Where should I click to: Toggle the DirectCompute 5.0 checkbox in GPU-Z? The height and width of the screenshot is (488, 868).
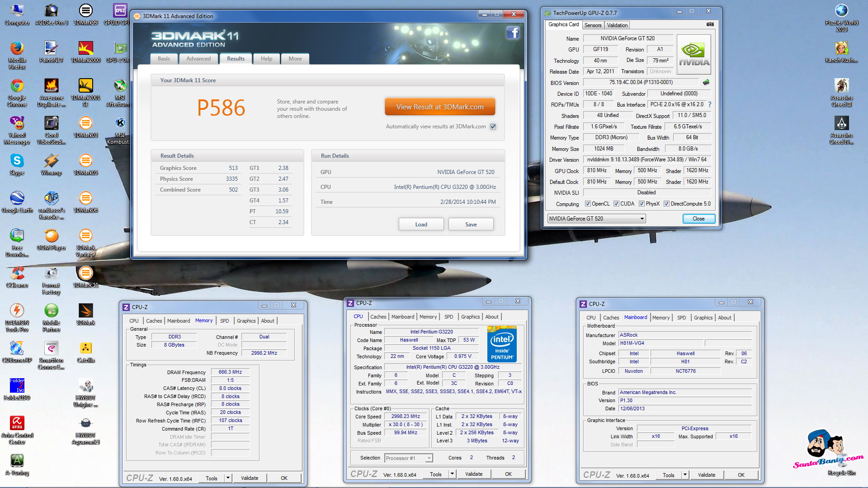click(666, 204)
